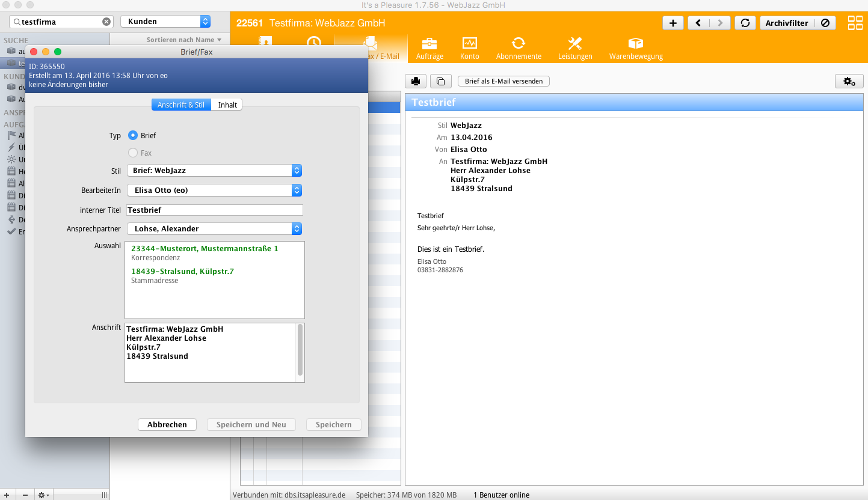Open the Stil dropdown Brief: WebJazz
The image size is (868, 500).
pos(214,171)
